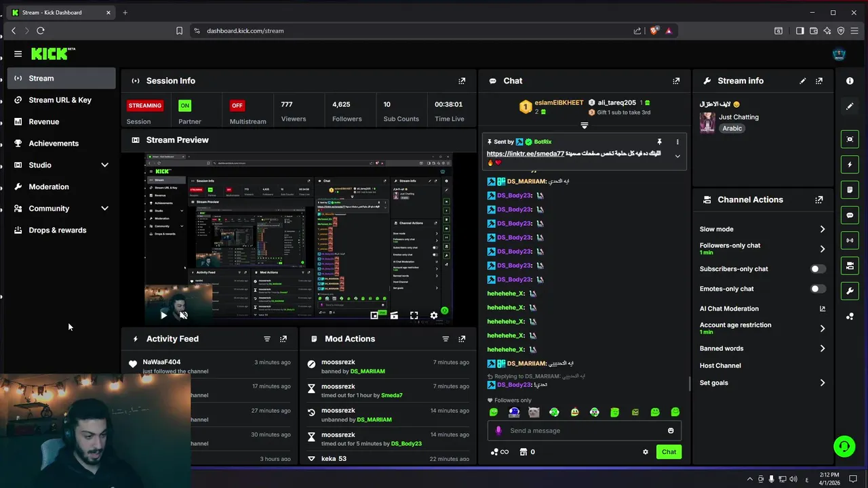Viewport: 868px width, 488px height.
Task: Reload the page with the browser refresh button
Action: coord(41,30)
